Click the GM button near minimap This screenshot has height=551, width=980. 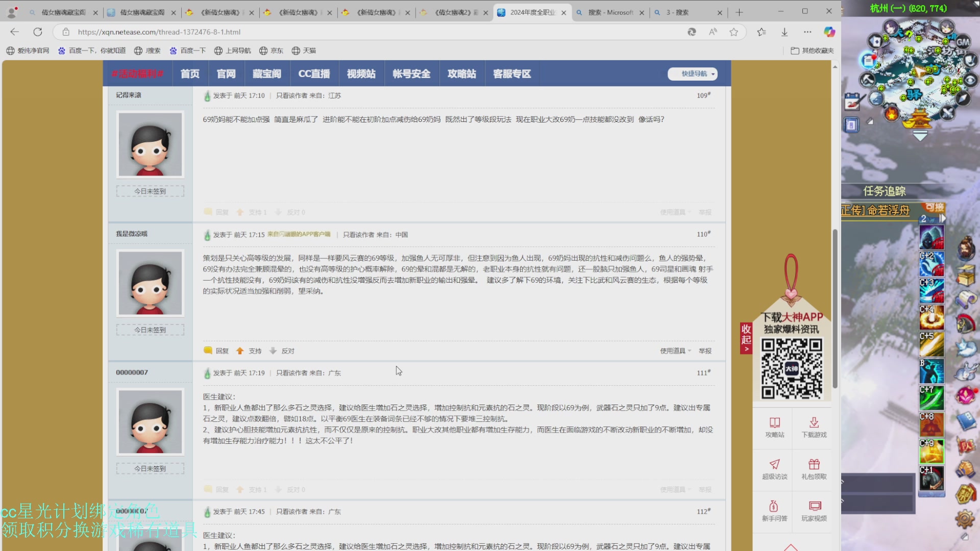[x=963, y=42]
